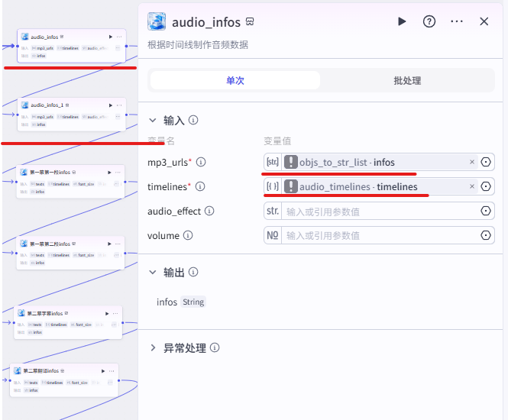This screenshot has width=508, height=420.
Task: Switch to the 单次 tab
Action: (235, 80)
